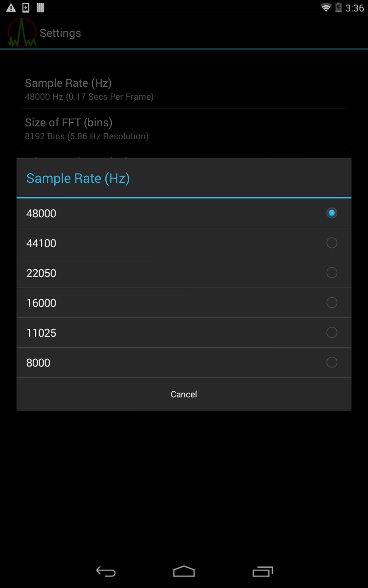Tap the download notification icon
The width and height of the screenshot is (368, 588).
coord(25,7)
